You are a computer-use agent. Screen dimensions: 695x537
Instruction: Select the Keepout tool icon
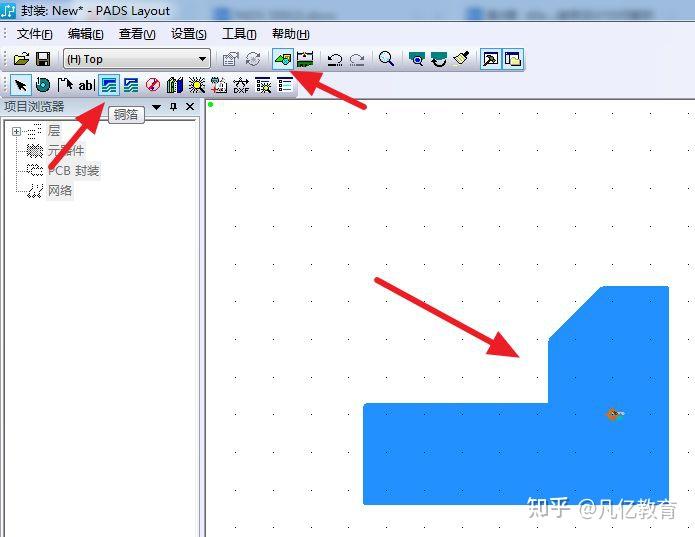coord(153,85)
